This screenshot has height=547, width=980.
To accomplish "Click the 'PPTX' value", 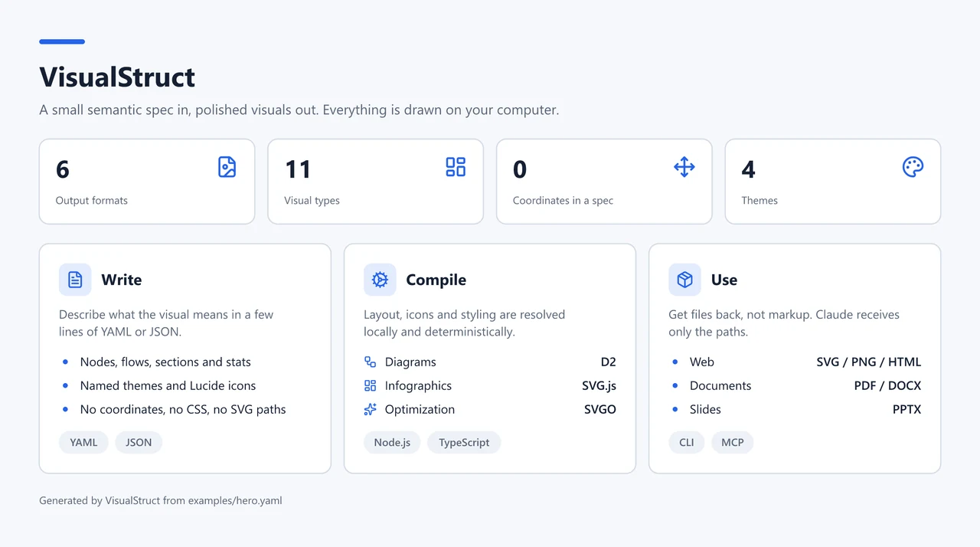I will click(x=906, y=410).
